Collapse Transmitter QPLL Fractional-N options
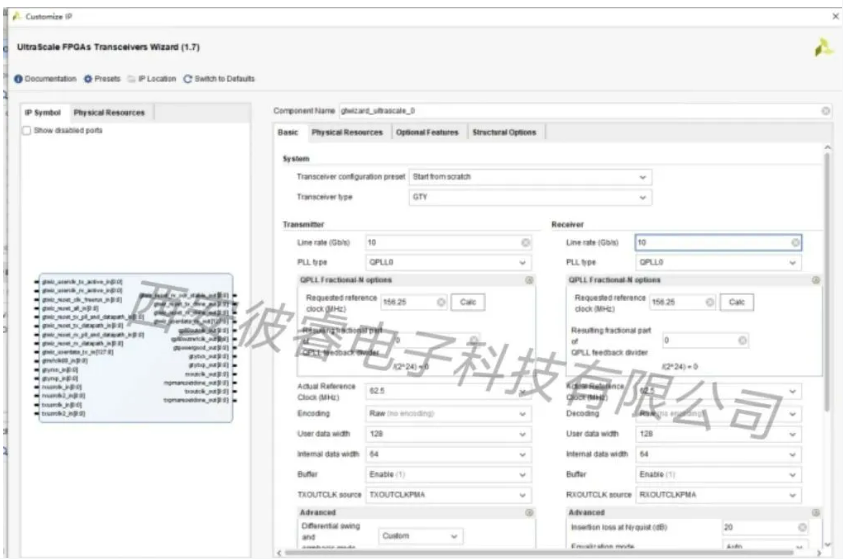Image resolution: width=843 pixels, height=559 pixels. [x=529, y=280]
